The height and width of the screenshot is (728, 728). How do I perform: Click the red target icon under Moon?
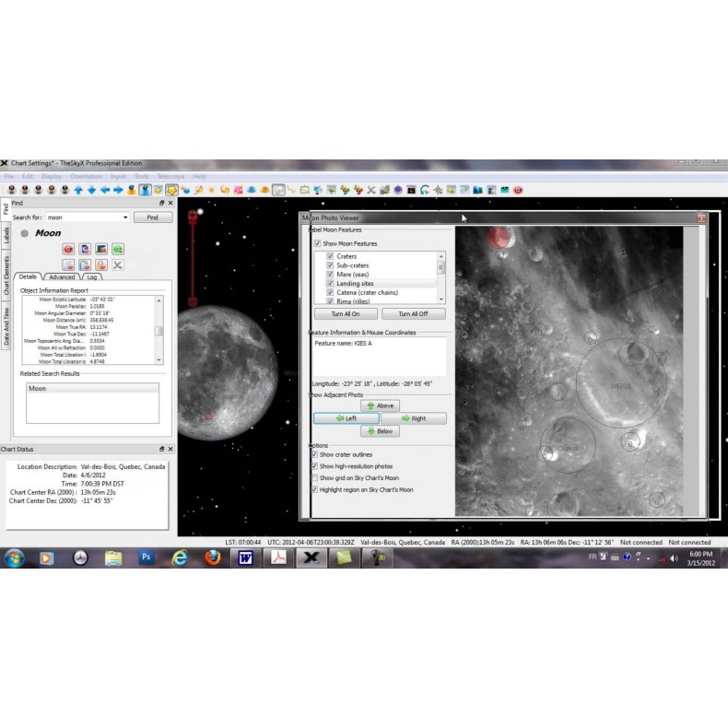pos(68,249)
